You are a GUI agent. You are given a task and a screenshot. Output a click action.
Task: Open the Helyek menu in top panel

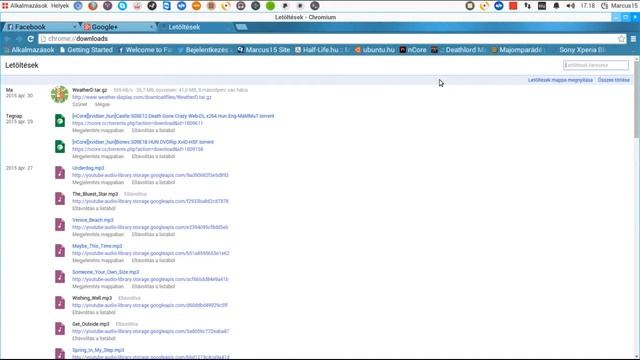tap(60, 6)
